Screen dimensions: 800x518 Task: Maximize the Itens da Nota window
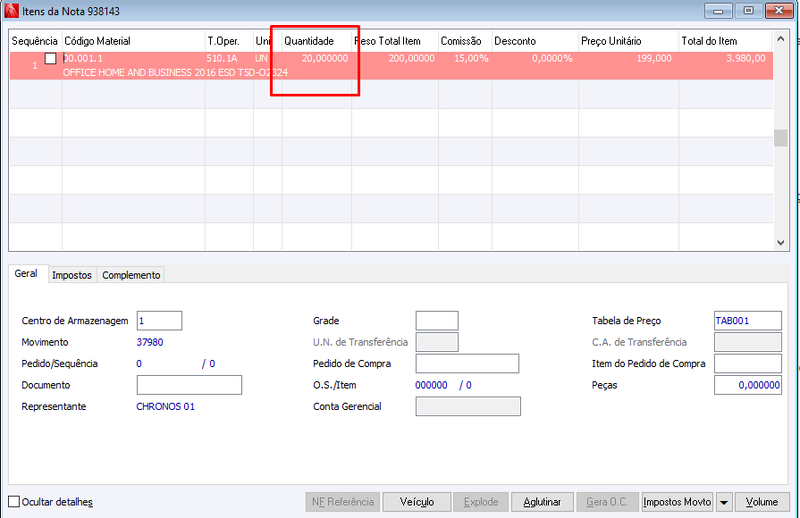coord(748,11)
